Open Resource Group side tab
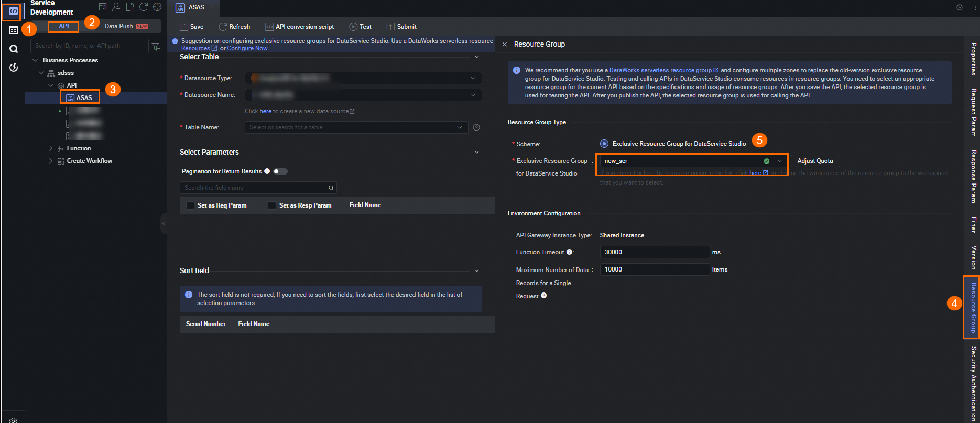 point(973,308)
